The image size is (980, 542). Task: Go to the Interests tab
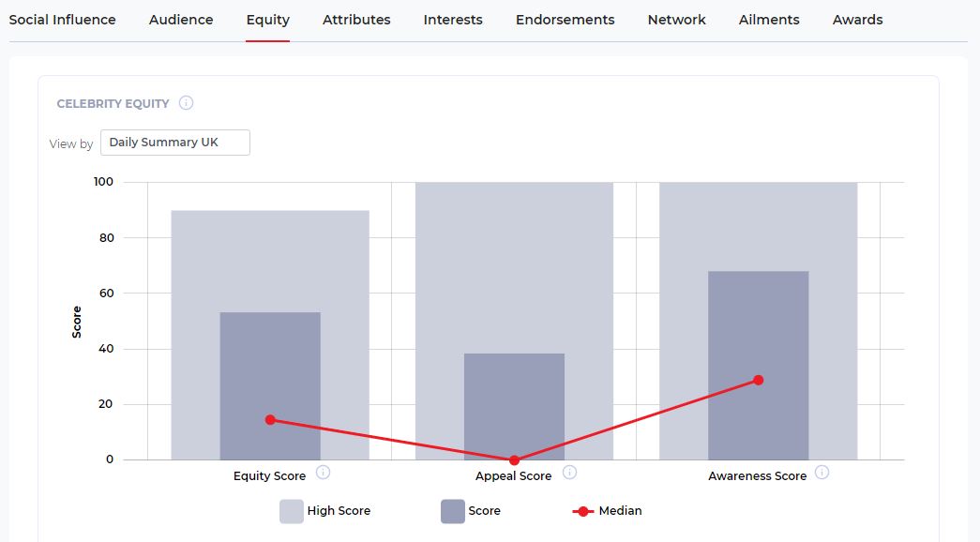(453, 20)
